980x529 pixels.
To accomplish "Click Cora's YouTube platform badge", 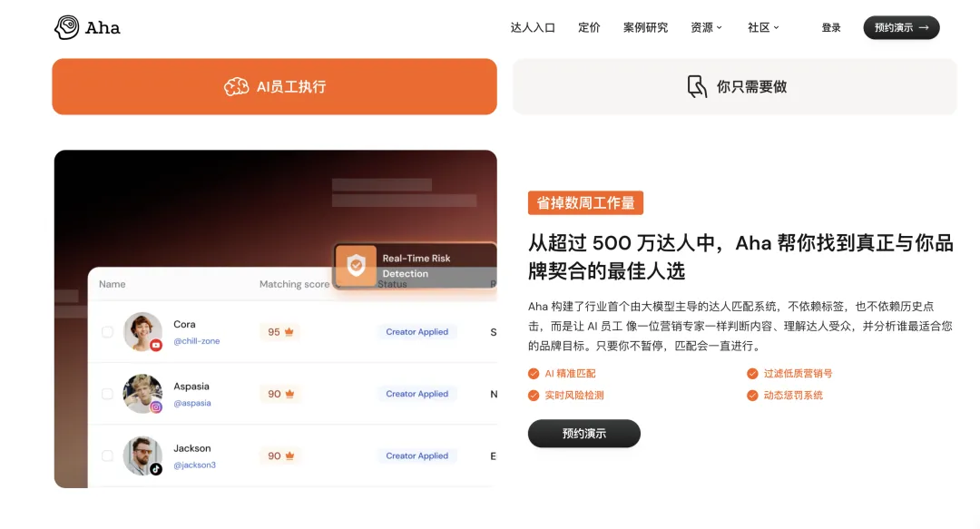I will [x=156, y=345].
